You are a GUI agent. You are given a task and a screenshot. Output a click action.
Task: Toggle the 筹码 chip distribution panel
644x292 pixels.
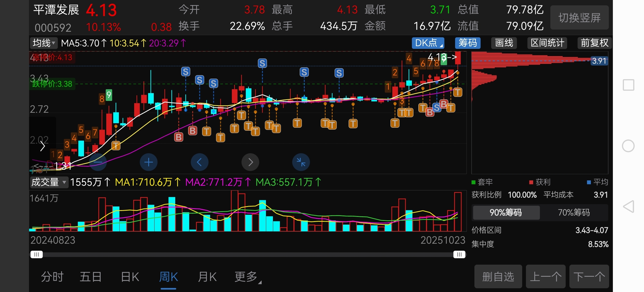coord(467,43)
